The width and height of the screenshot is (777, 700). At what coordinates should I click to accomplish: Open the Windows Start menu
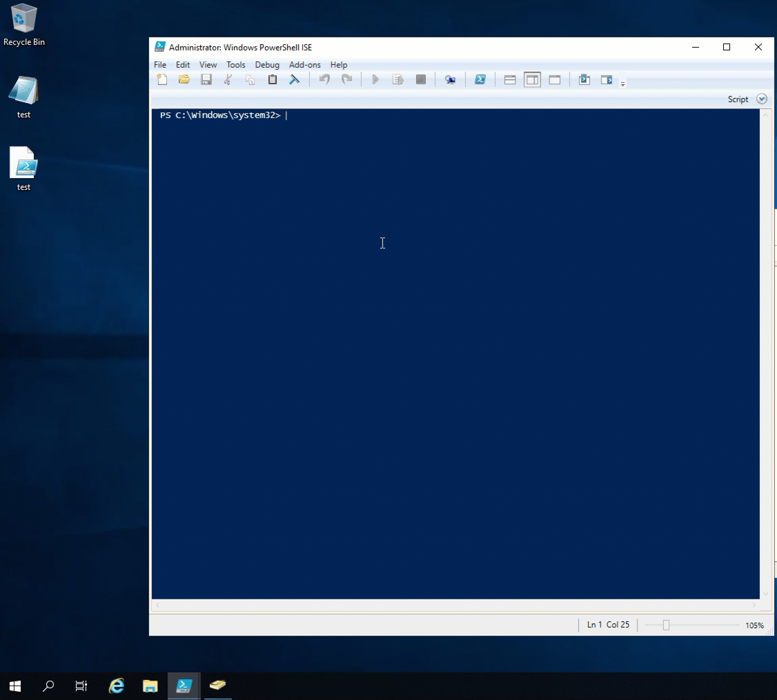[15, 686]
